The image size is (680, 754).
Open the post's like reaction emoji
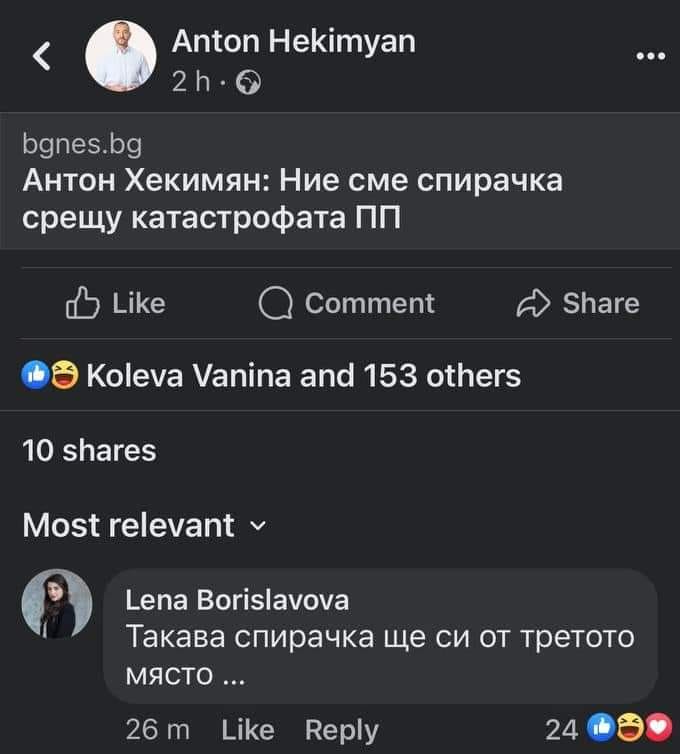click(x=35, y=375)
